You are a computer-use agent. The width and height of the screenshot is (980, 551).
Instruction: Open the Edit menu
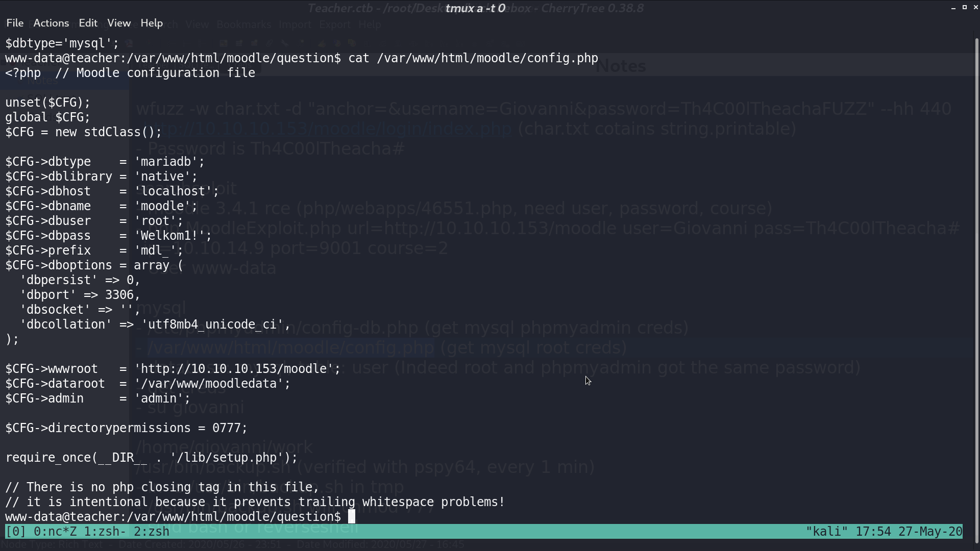(88, 23)
